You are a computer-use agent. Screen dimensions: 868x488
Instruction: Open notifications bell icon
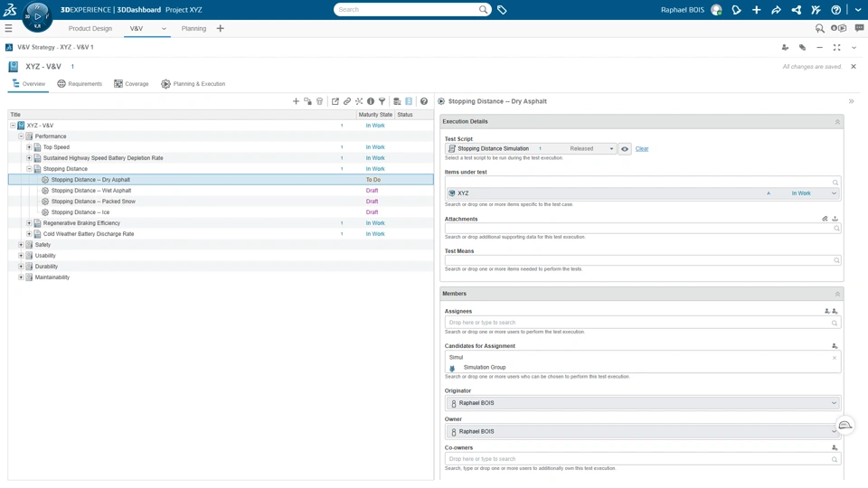click(736, 9)
